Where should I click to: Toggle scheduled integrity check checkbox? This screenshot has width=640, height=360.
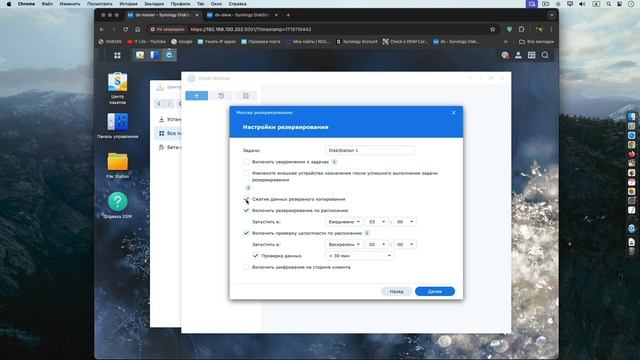click(246, 233)
